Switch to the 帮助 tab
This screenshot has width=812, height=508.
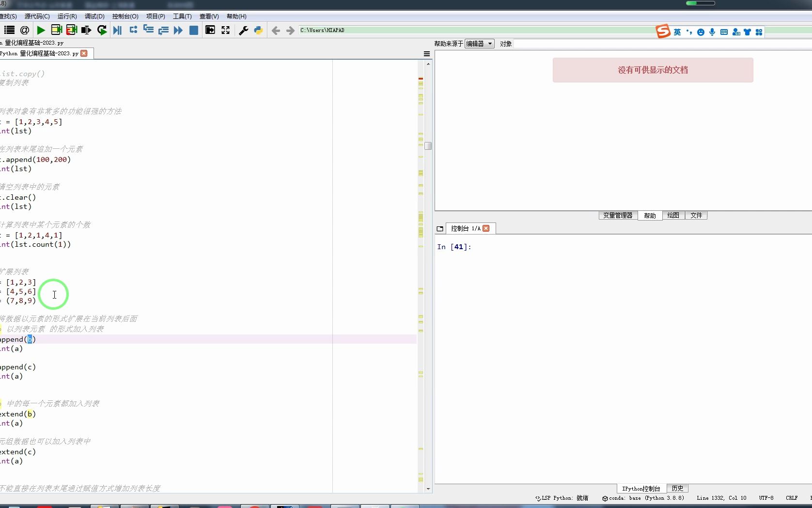(650, 216)
